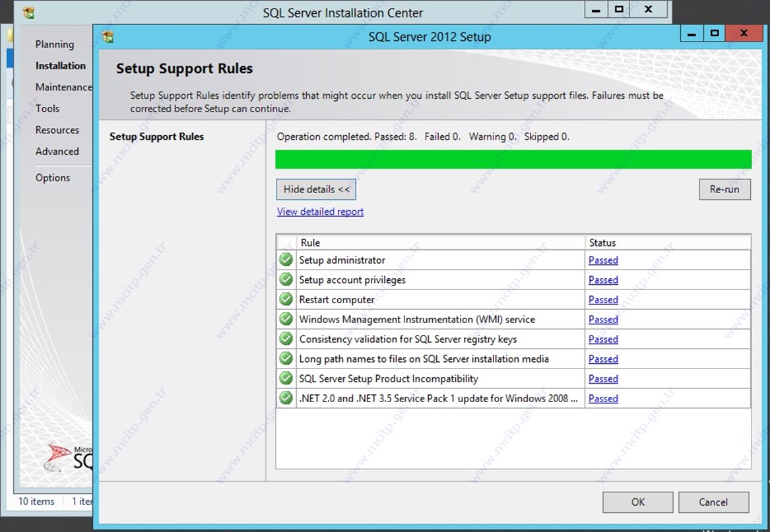Select the Setup Support Rules step
Screen dimensions: 770x532
(156, 136)
